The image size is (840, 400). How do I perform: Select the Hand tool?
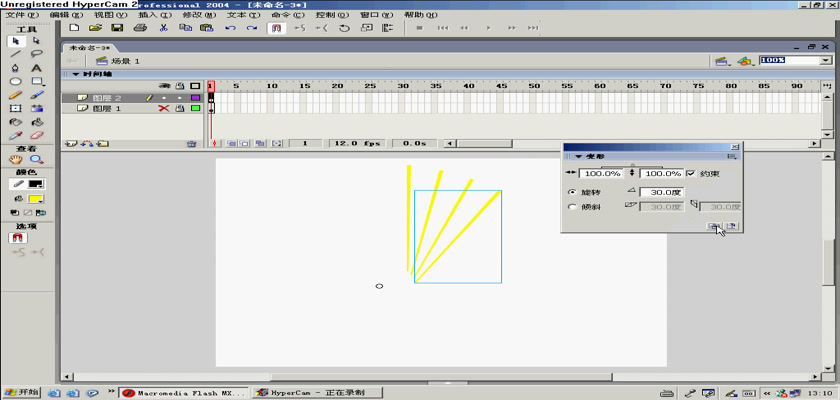coord(16,160)
